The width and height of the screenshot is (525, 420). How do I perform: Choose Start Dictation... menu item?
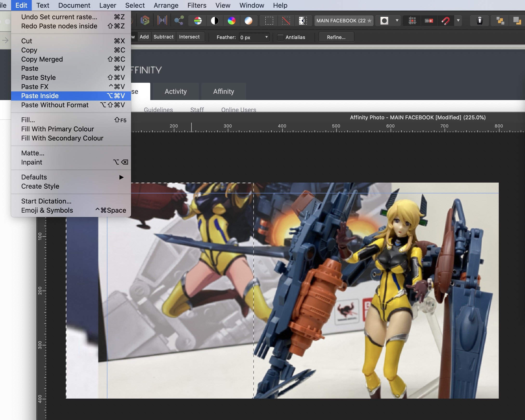click(x=71, y=201)
